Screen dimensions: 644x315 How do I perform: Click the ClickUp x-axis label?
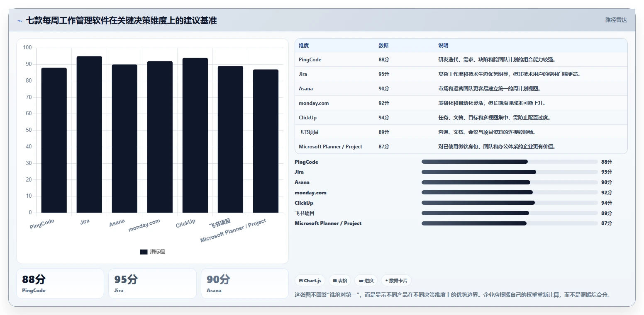(x=185, y=223)
